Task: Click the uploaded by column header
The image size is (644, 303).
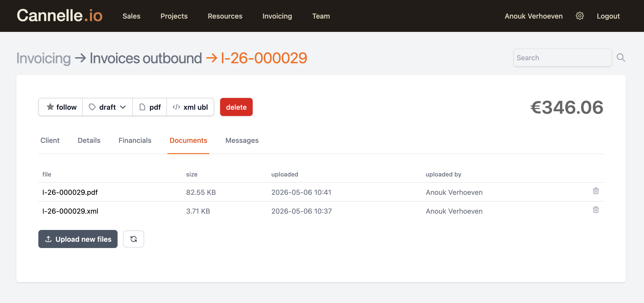Action: (x=443, y=174)
